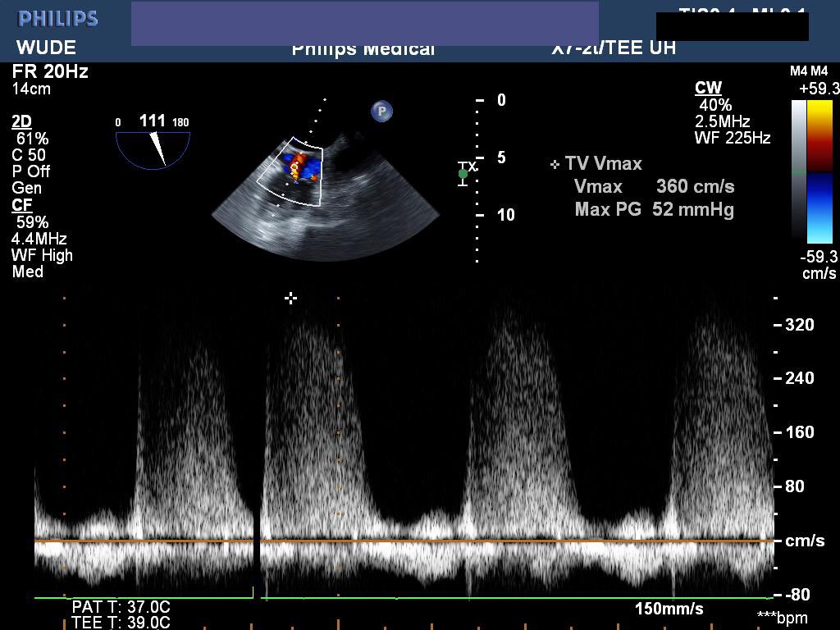This screenshot has height=630, width=840.
Task: Click the 'P Off' persistence setting
Action: 30,171
